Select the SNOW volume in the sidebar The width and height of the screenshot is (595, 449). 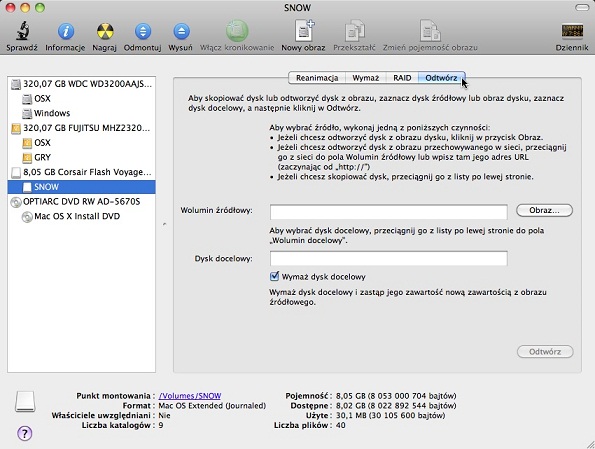point(81,187)
